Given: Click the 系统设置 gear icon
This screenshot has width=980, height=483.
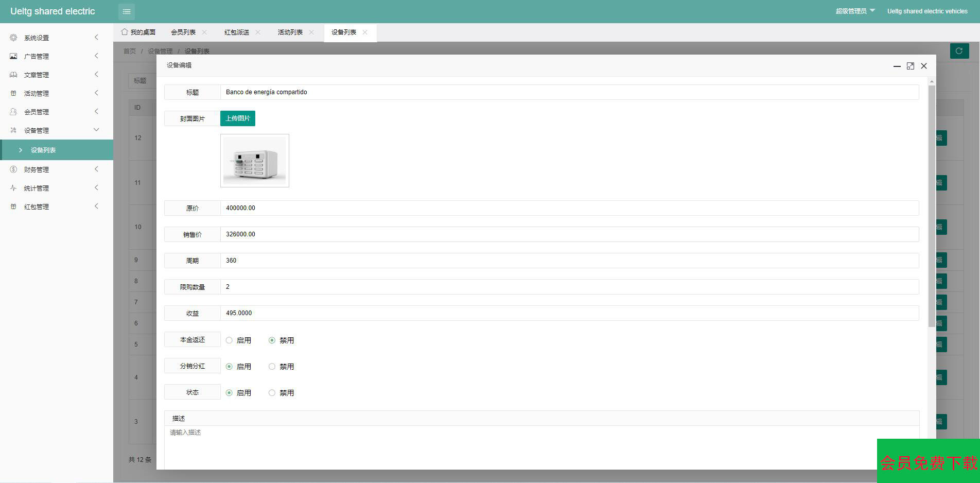Looking at the screenshot, I should 13,38.
